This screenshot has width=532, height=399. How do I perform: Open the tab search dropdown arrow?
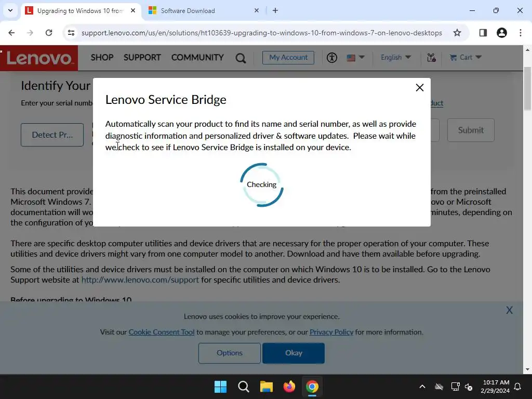(10, 10)
